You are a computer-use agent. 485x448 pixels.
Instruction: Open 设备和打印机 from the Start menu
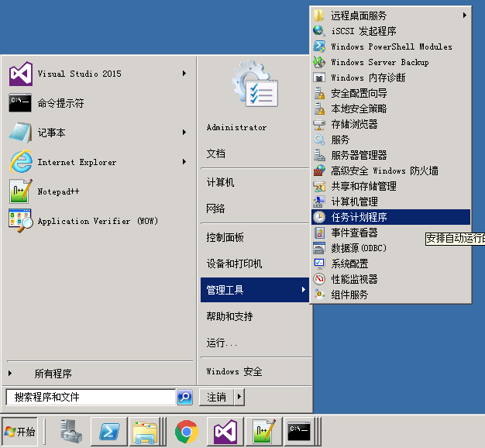click(234, 264)
